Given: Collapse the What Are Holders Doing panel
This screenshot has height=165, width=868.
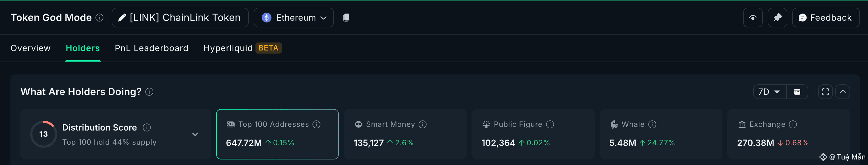Looking at the screenshot, I should pos(842,92).
